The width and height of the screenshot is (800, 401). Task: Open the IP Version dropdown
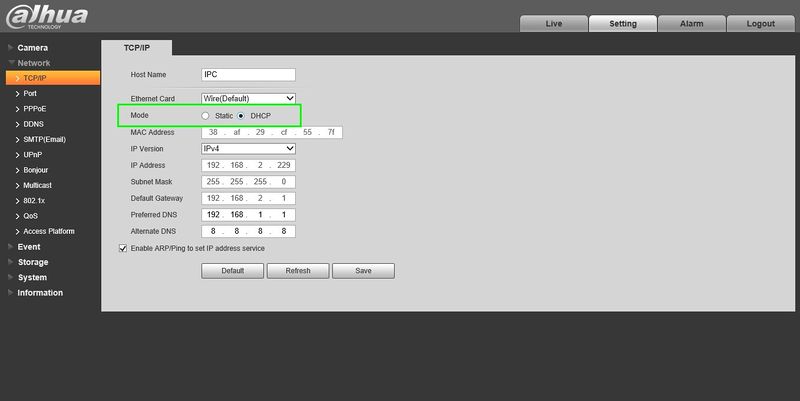click(x=248, y=148)
